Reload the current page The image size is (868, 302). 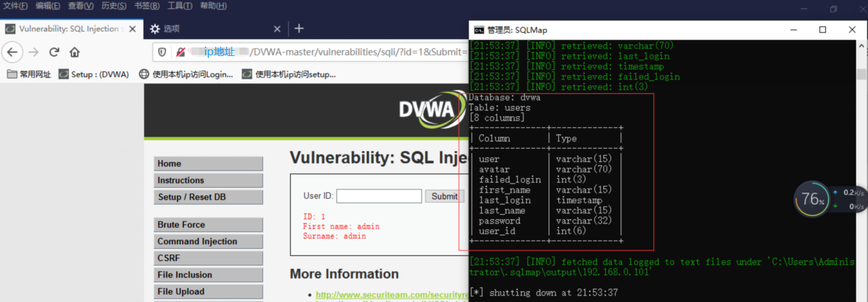54,52
